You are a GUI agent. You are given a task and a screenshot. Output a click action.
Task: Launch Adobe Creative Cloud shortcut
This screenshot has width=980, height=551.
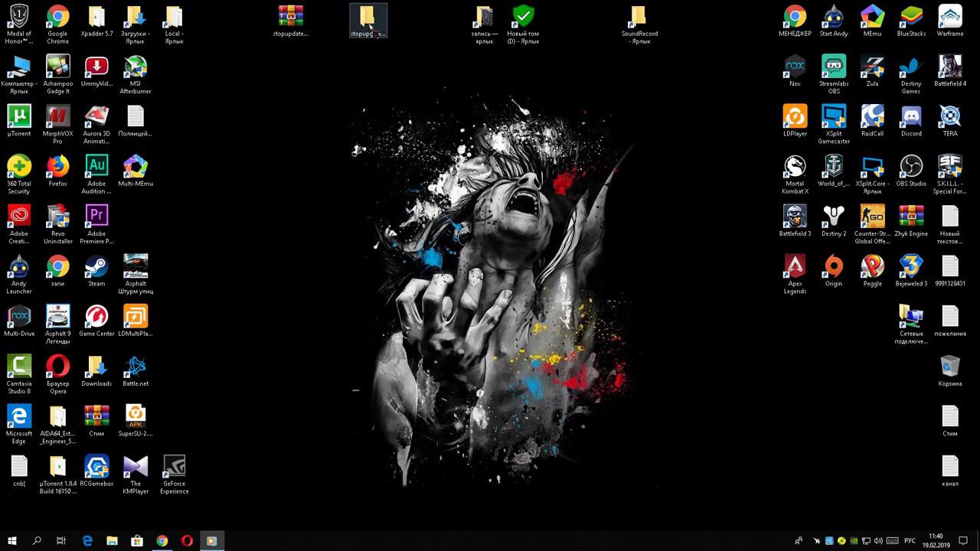pyautogui.click(x=18, y=224)
